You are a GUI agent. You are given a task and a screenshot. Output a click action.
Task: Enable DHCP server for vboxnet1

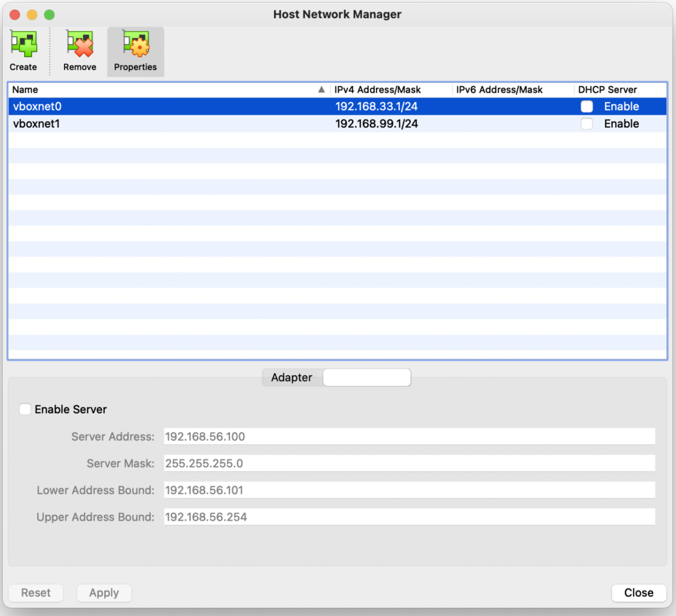click(587, 124)
